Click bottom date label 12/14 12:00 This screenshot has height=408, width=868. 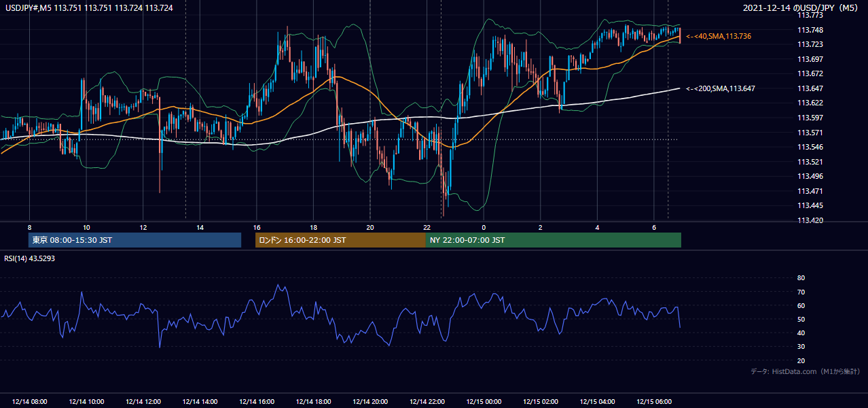[143, 402]
